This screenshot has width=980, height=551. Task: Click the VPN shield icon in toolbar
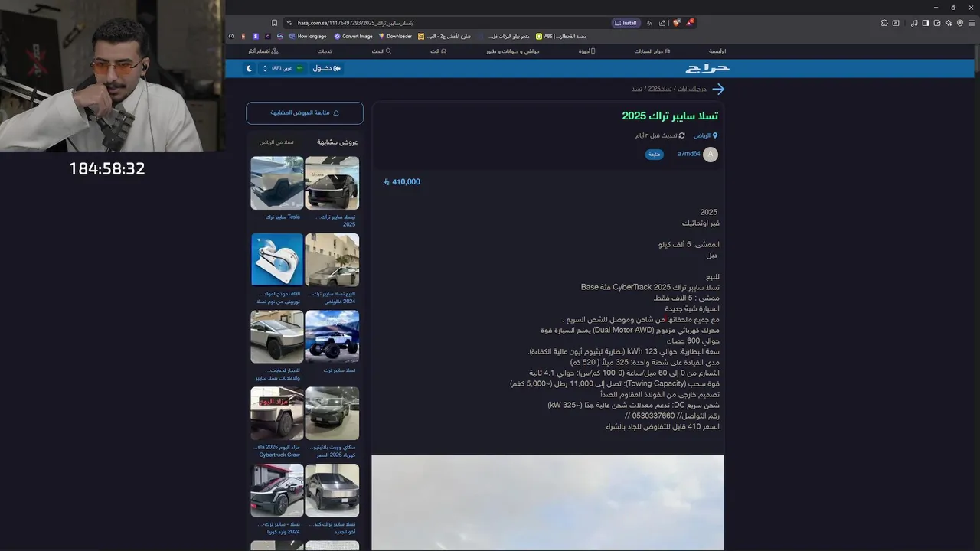(x=960, y=23)
